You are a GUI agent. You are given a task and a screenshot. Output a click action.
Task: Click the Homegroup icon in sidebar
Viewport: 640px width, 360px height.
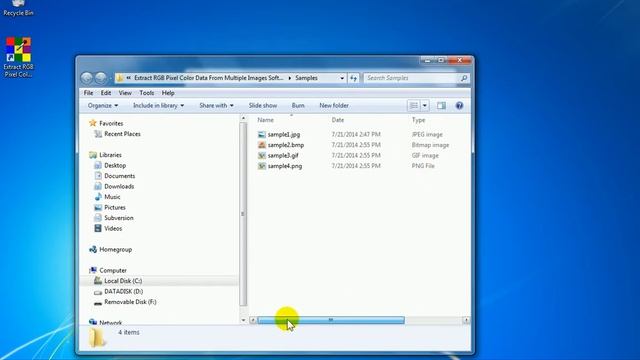tap(93, 249)
